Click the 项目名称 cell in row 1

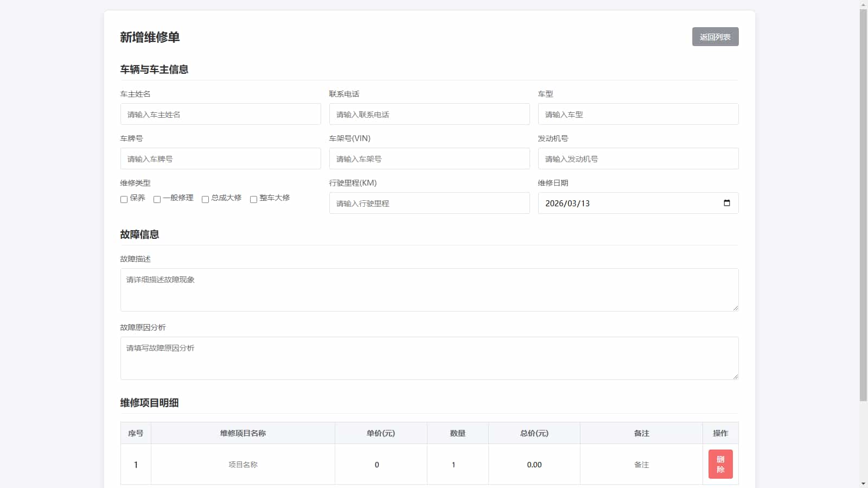[242, 465]
